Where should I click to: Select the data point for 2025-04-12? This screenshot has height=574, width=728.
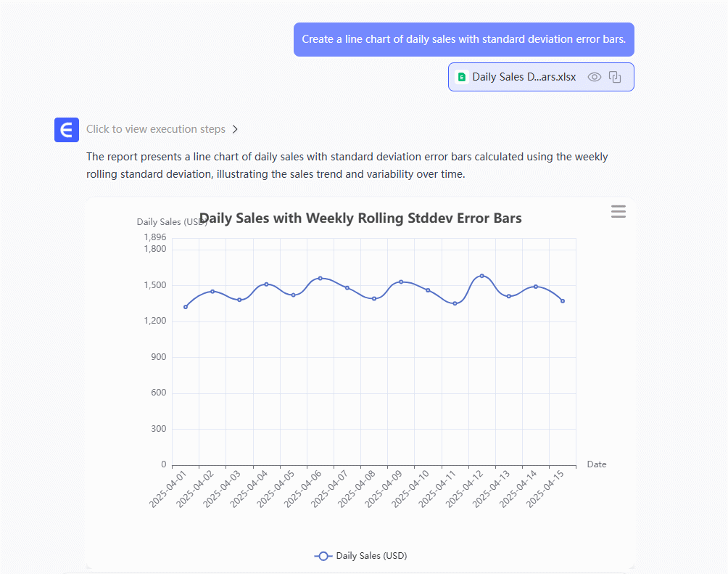point(481,276)
